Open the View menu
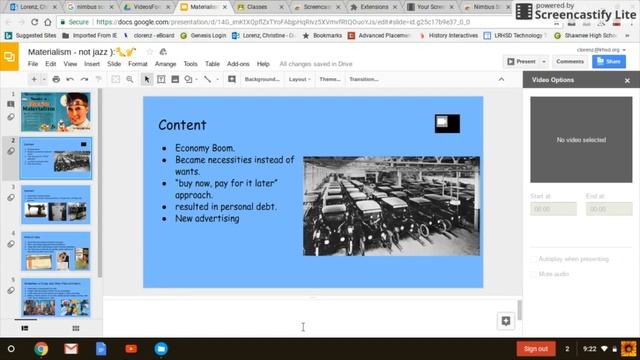The height and width of the screenshot is (360, 640). [x=70, y=64]
